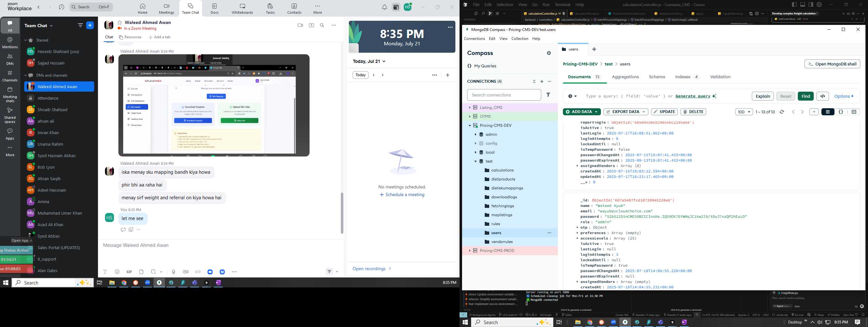The width and height of the screenshot is (868, 327).
Task: Open Meeting chats in Zoom sidebar
Action: pos(10,95)
